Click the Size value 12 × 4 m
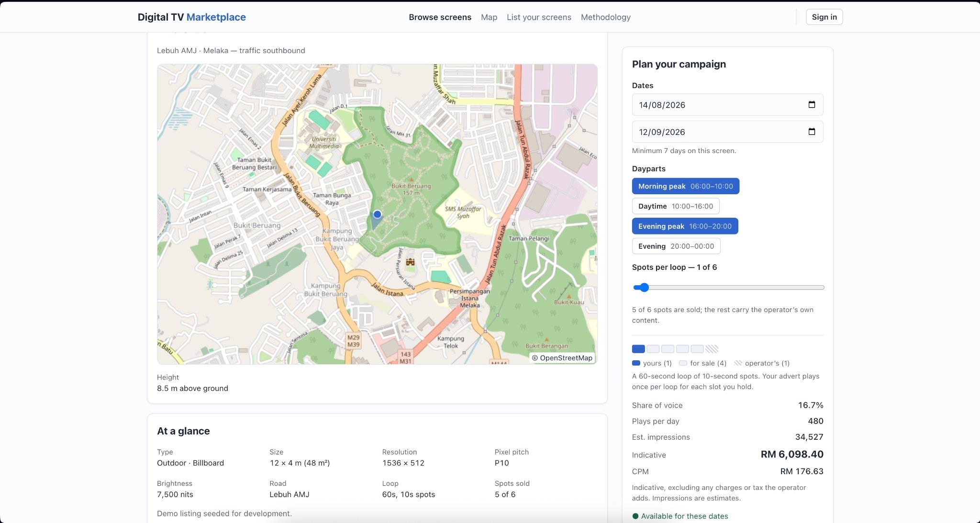This screenshot has width=980, height=523. pos(300,463)
